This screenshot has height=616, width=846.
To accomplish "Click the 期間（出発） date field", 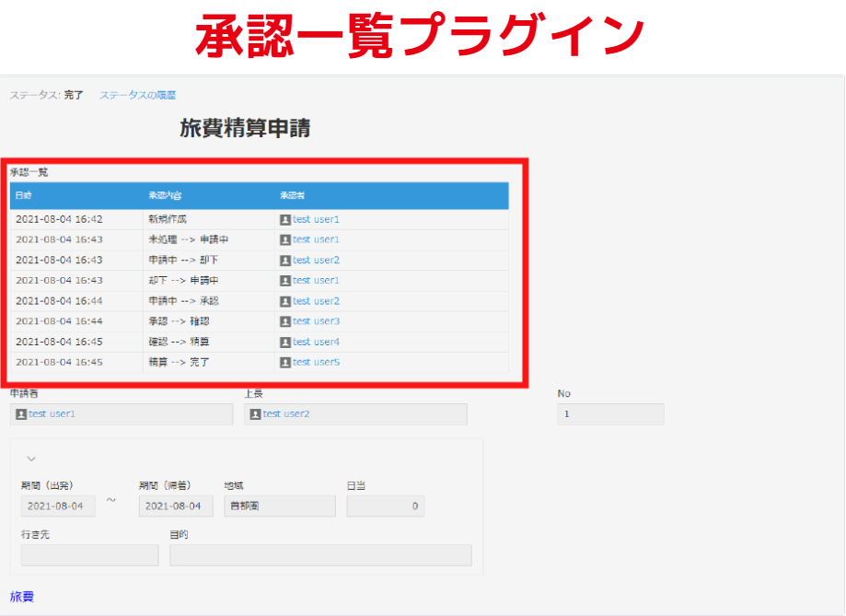I will (x=61, y=506).
